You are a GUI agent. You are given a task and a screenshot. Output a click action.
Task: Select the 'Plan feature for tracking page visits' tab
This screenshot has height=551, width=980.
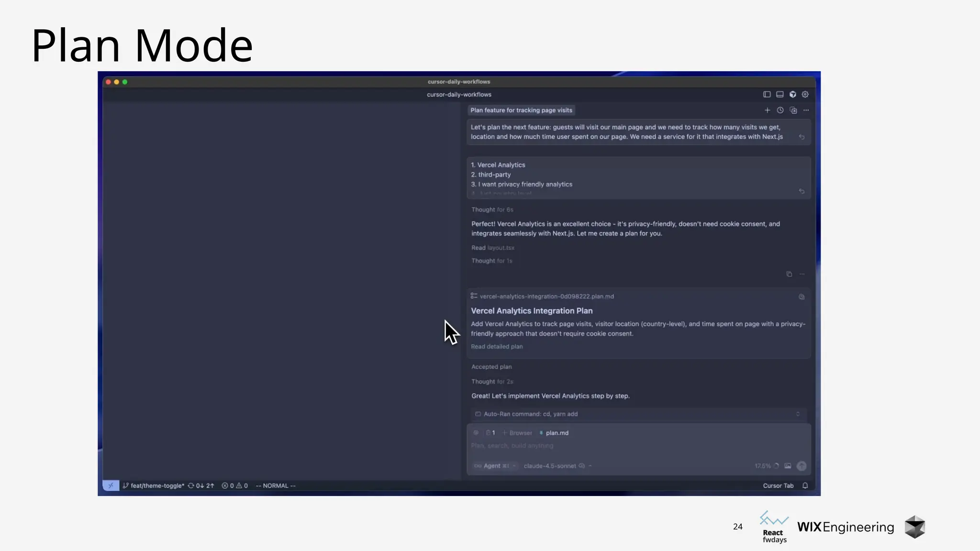[521, 110]
